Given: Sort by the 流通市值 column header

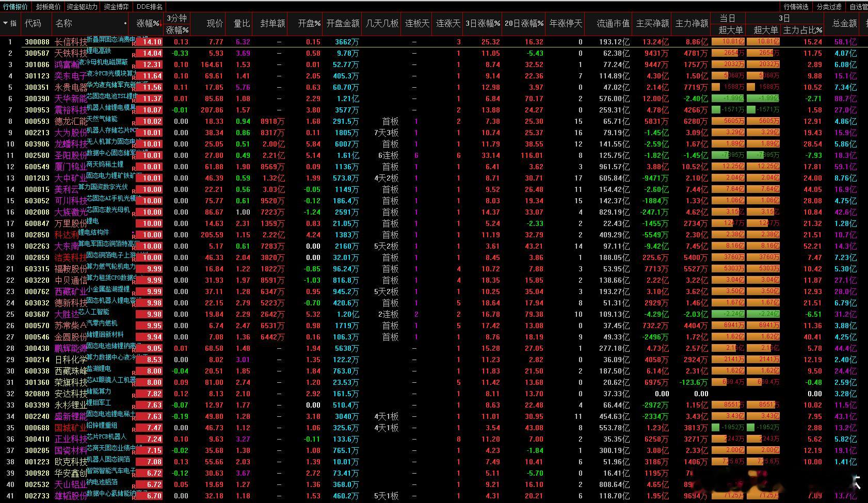Looking at the screenshot, I should tap(613, 24).
